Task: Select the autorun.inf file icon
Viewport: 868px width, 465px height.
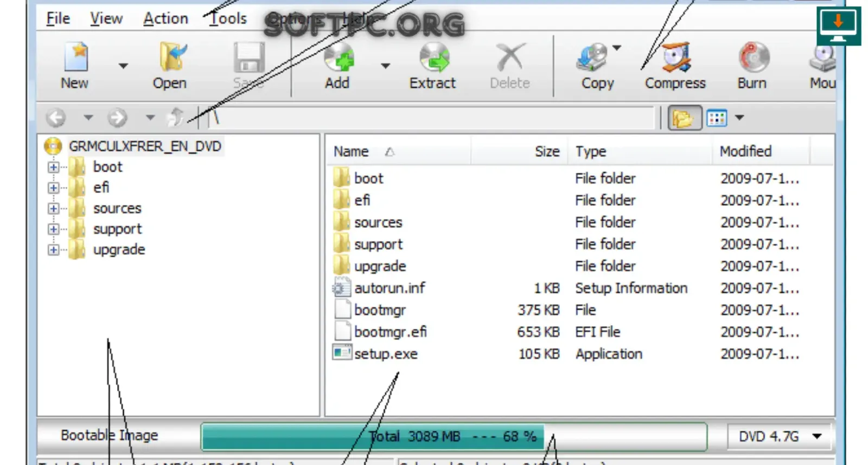Action: pos(342,288)
